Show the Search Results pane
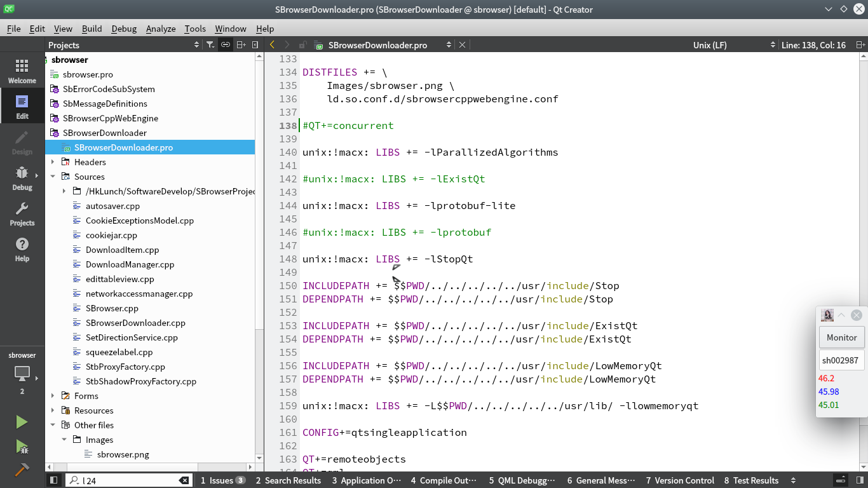The width and height of the screenshot is (868, 488). (x=288, y=480)
